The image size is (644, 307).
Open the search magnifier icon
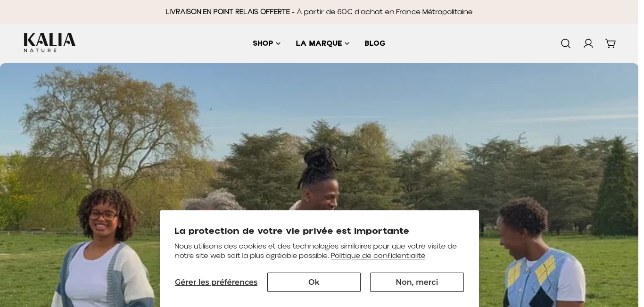tap(566, 43)
